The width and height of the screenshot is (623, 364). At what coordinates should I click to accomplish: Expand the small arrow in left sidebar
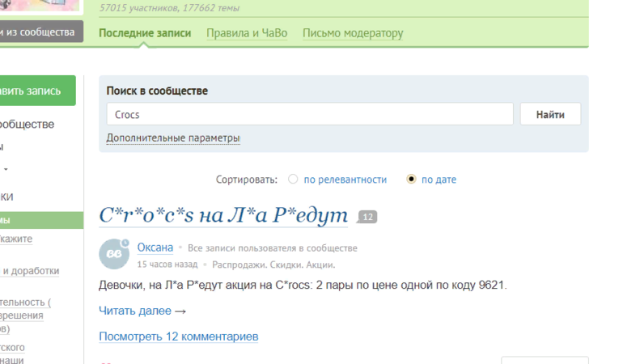tap(6, 170)
